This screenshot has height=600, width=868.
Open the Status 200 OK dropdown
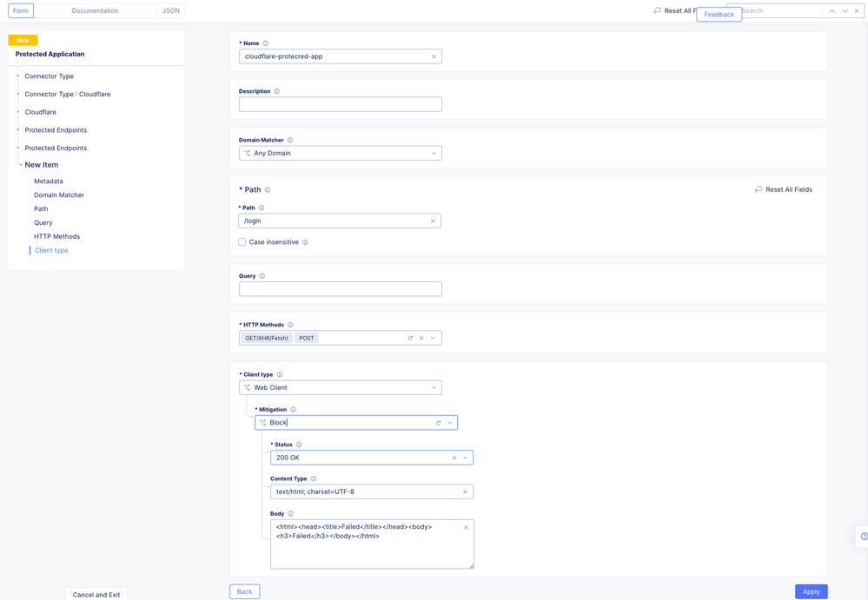tap(465, 458)
